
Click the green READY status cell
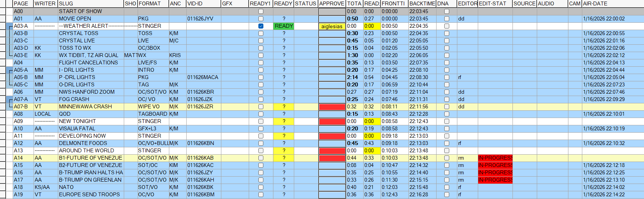point(284,26)
